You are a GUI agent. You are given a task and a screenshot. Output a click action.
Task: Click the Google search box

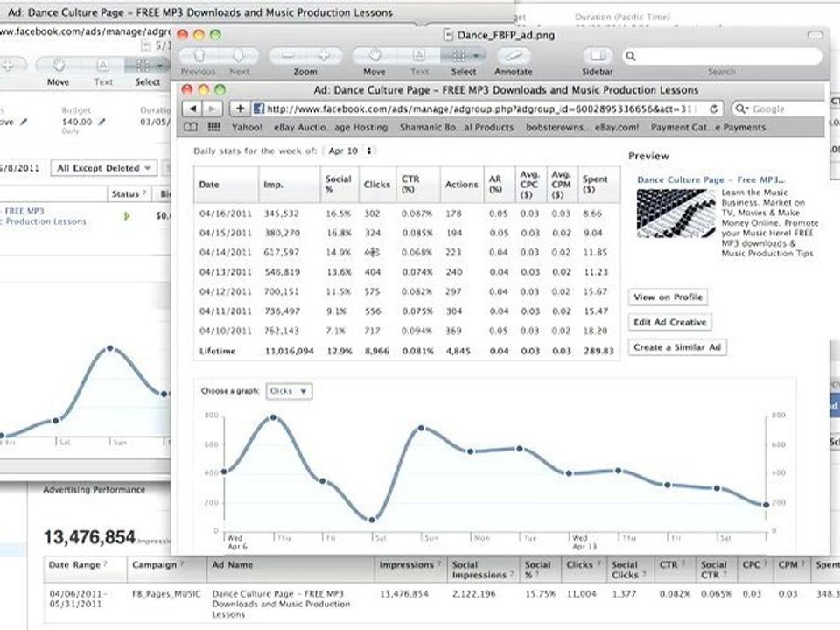click(x=777, y=108)
